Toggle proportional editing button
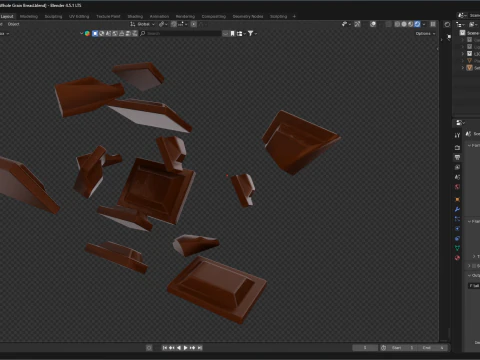The image size is (480, 360). click(x=194, y=24)
